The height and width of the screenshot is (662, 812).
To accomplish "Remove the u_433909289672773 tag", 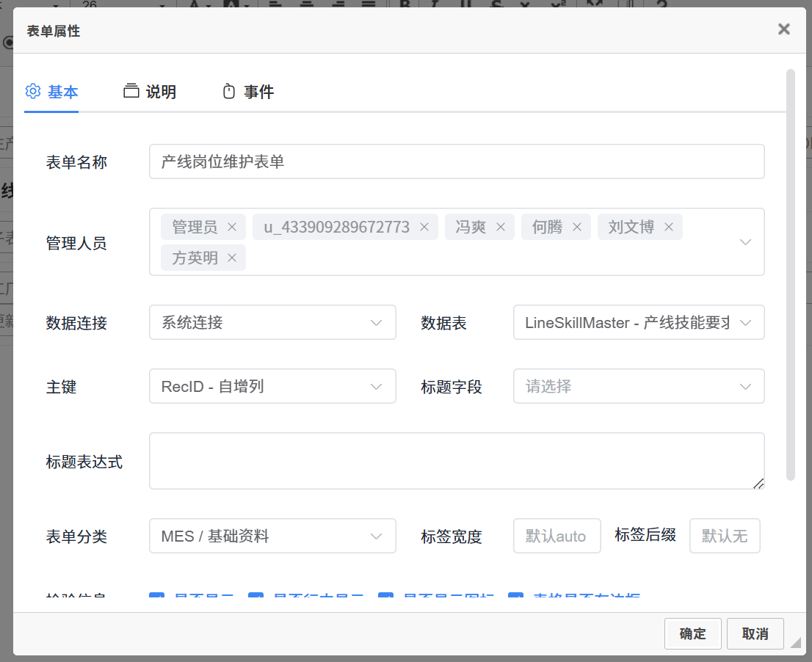I will (424, 228).
